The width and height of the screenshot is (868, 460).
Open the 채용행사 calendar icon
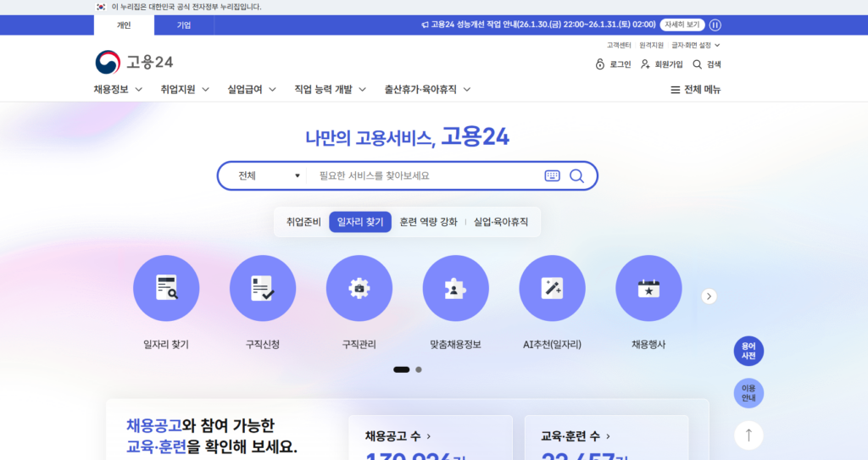(648, 288)
